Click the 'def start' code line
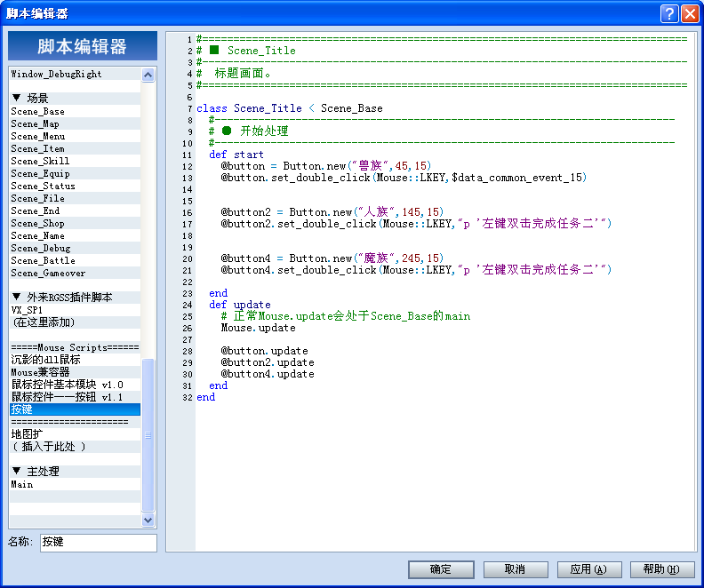 coord(236,155)
